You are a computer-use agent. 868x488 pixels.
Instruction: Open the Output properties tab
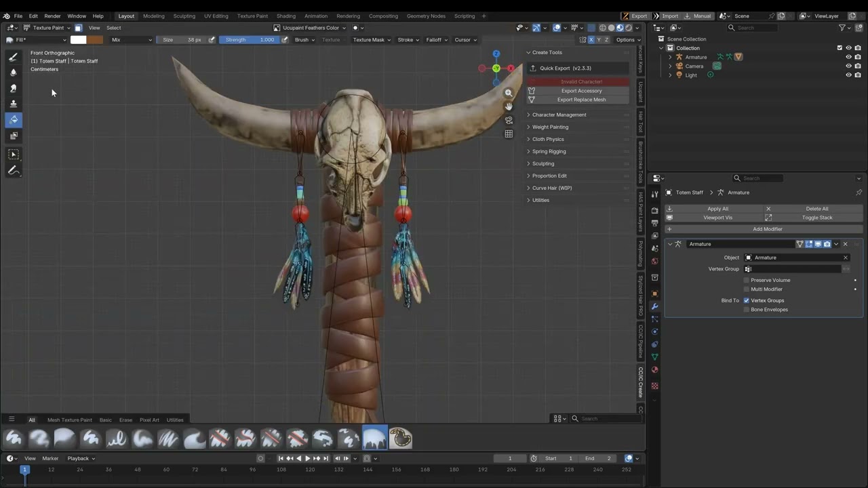coord(654,223)
